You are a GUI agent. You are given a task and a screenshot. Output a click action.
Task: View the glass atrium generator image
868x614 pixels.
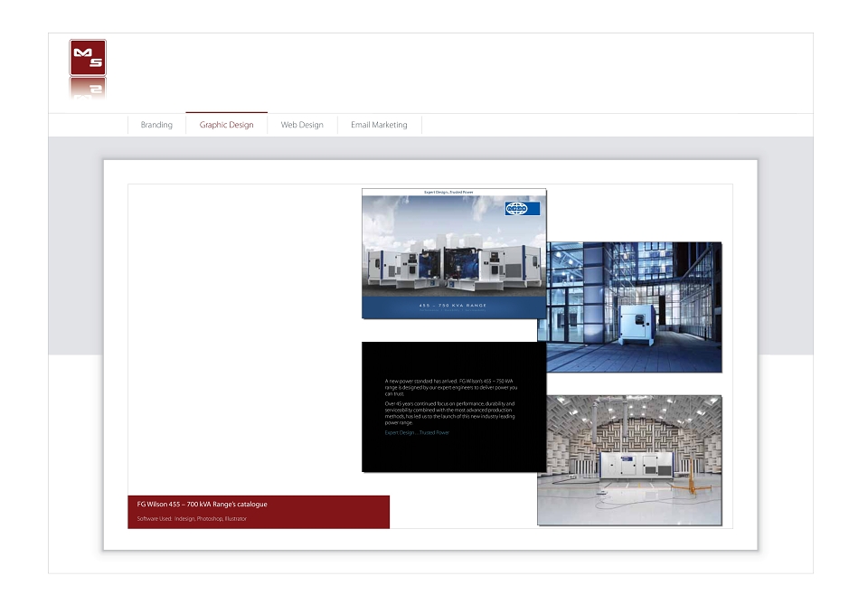[635, 307]
